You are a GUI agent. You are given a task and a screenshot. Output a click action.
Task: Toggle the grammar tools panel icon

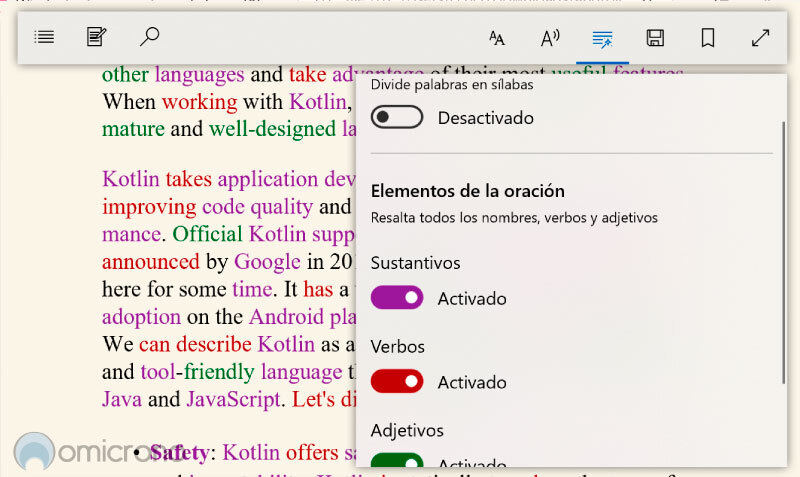point(602,39)
